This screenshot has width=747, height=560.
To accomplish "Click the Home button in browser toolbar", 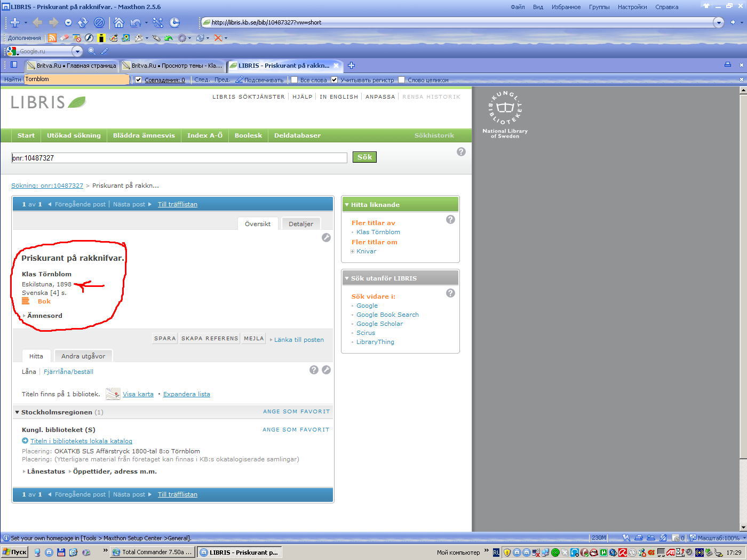I will point(119,22).
